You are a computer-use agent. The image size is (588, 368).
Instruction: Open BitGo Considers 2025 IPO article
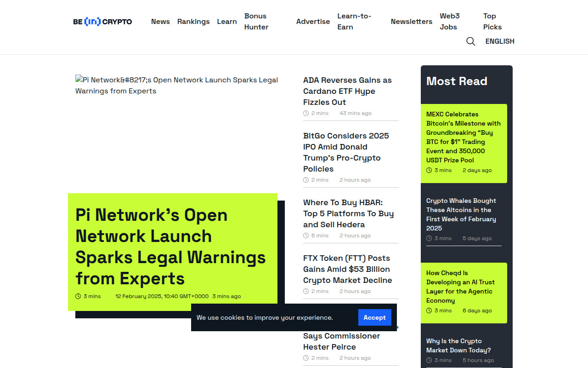pyautogui.click(x=346, y=152)
